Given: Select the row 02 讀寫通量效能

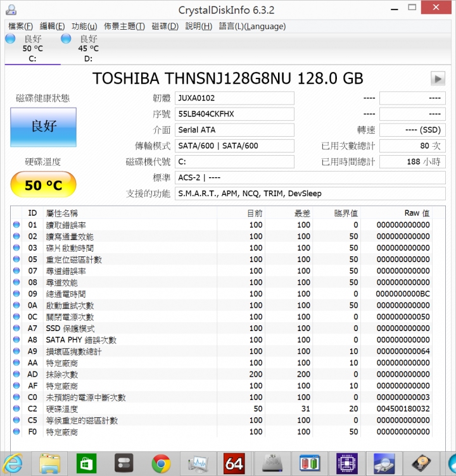Looking at the screenshot, I should coord(222,236).
